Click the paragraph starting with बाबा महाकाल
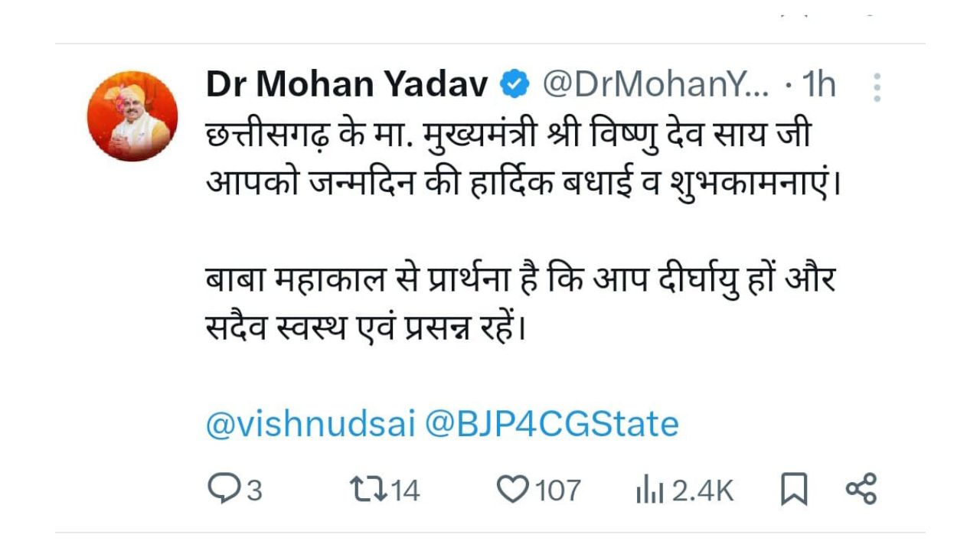 point(521,305)
